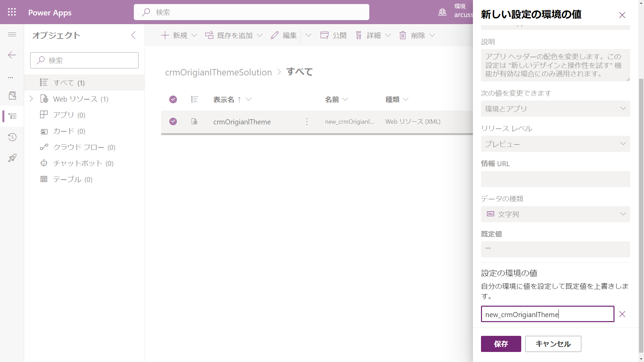Image resolution: width=644 pixels, height=362 pixels.
Task: Open the ellipsis more options in left rail
Action: pos(11,77)
